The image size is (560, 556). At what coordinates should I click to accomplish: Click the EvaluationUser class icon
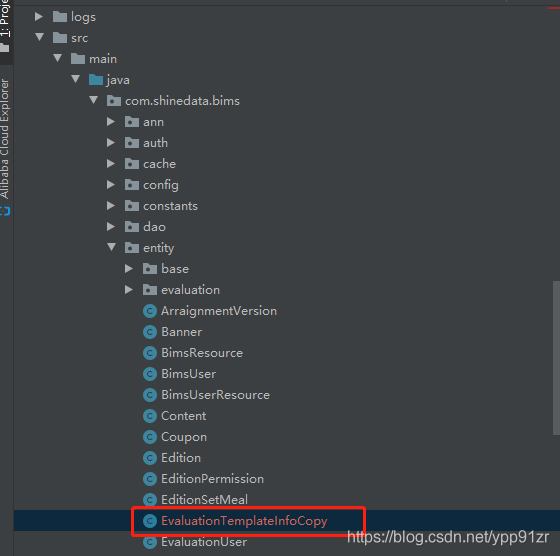click(150, 542)
